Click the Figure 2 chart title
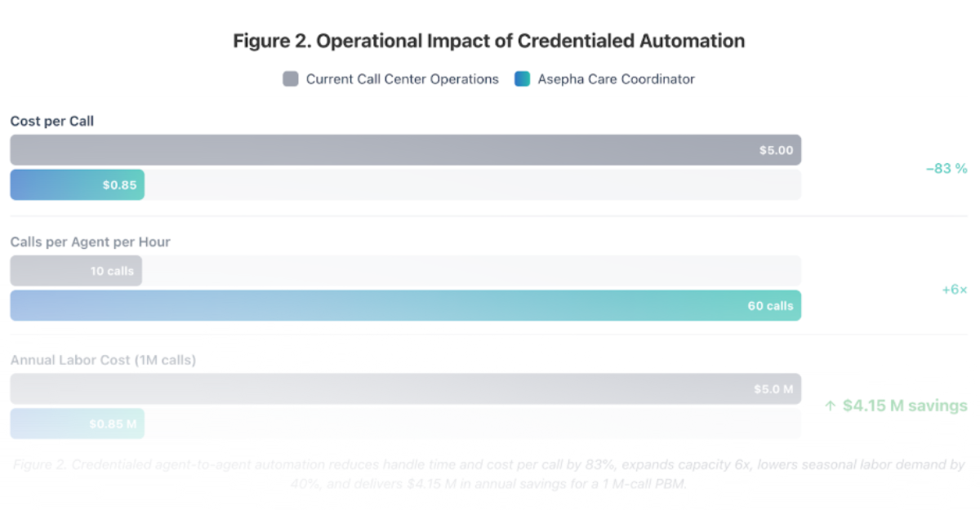The height and width of the screenshot is (510, 980). click(x=488, y=41)
